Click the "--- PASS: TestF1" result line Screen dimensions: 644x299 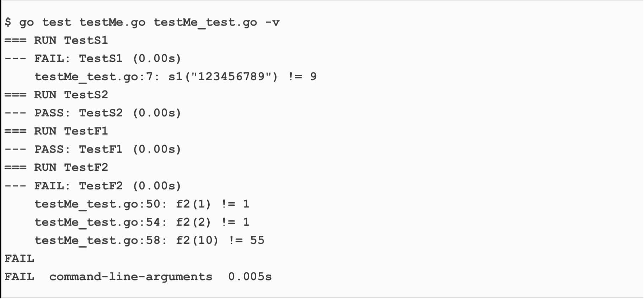tap(92, 149)
